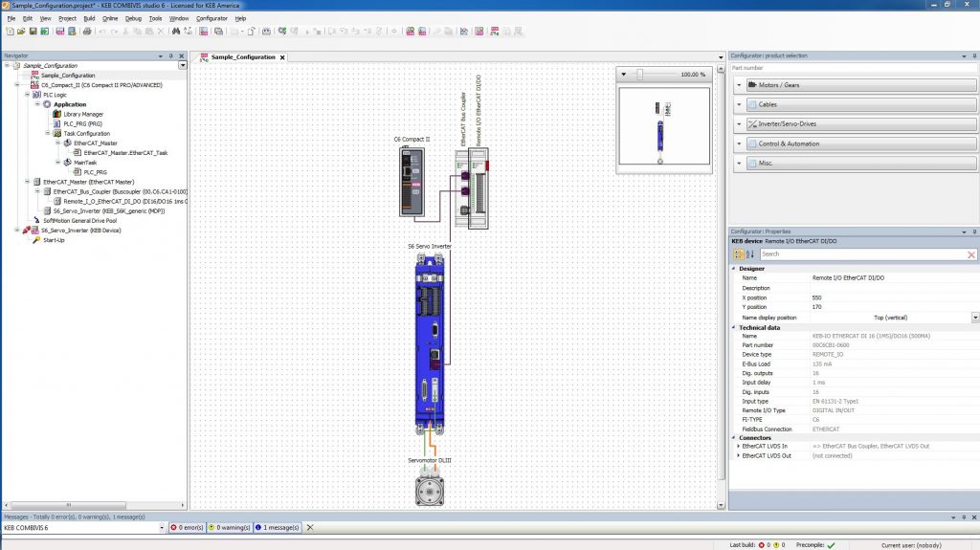Expand the Inverter/Servo-Drives category arrow

[x=739, y=123]
